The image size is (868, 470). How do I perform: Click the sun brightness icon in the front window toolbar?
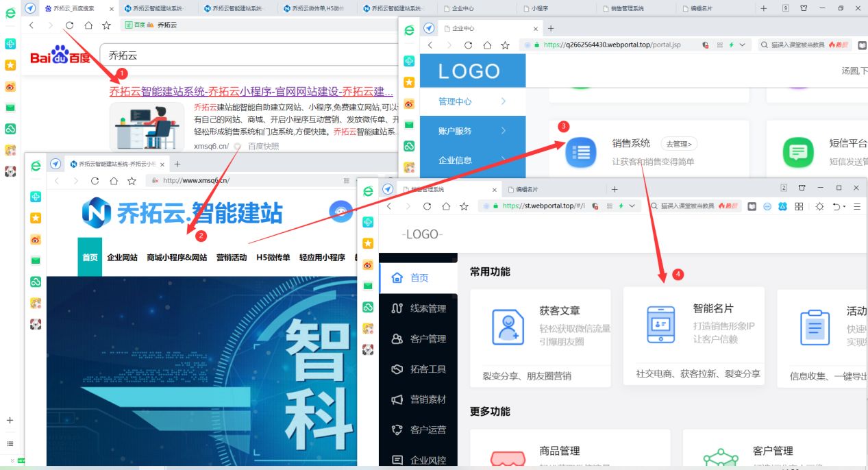pos(819,206)
